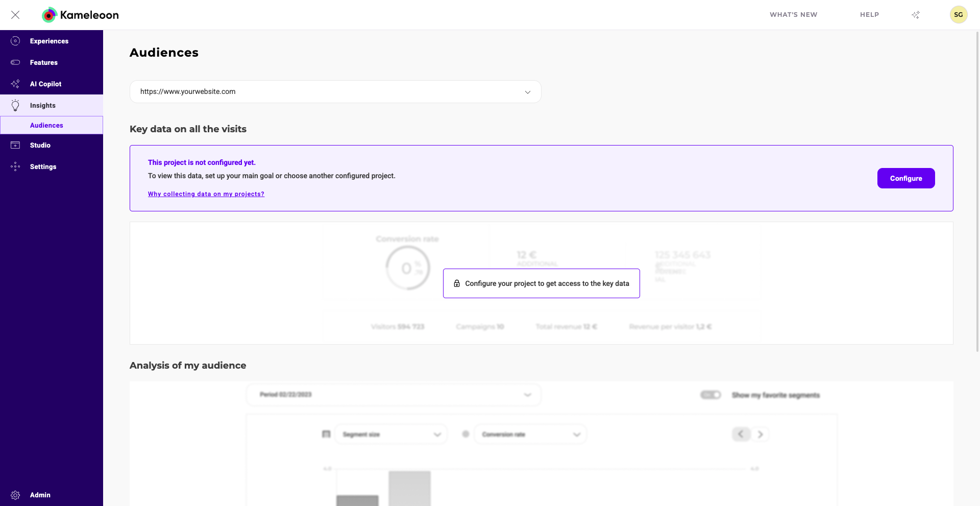Click the Settings nodes icon in sidebar
This screenshot has width=980, height=506.
click(15, 166)
